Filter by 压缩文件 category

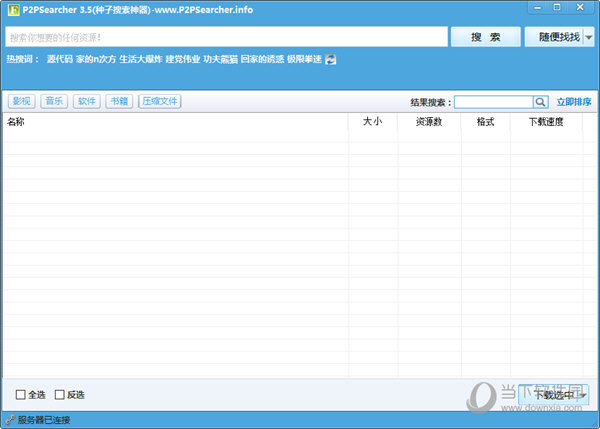pyautogui.click(x=160, y=102)
